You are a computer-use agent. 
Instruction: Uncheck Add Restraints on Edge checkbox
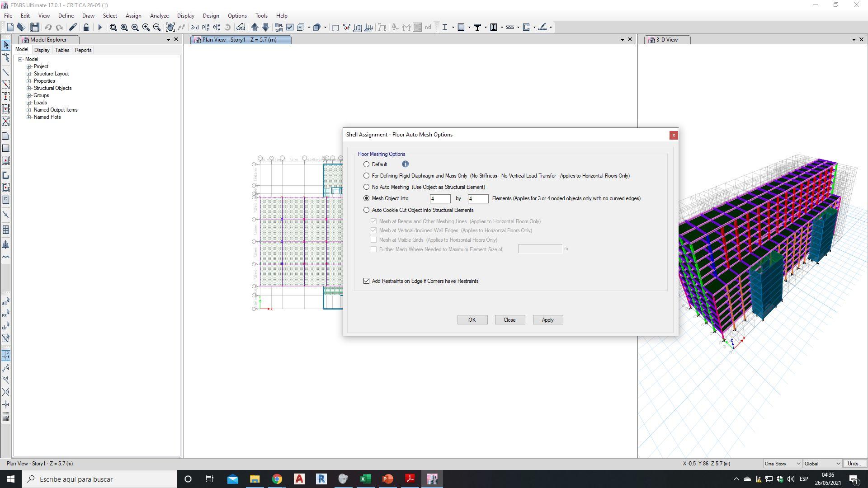click(x=366, y=281)
